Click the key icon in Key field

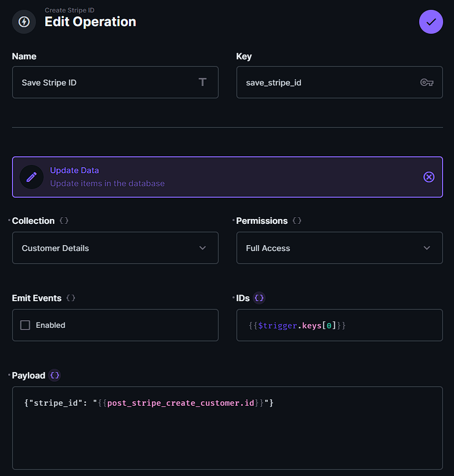(427, 82)
